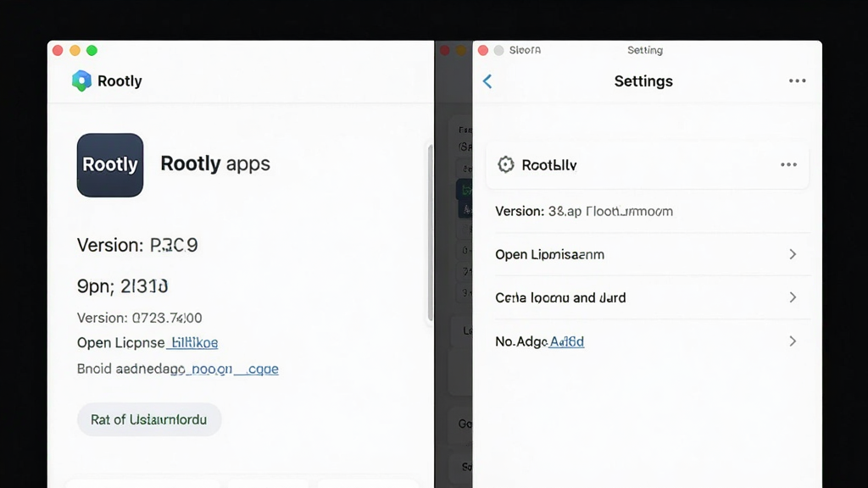Open the Lillikoe link after Open Licpnse
The height and width of the screenshot is (488, 868).
click(194, 343)
